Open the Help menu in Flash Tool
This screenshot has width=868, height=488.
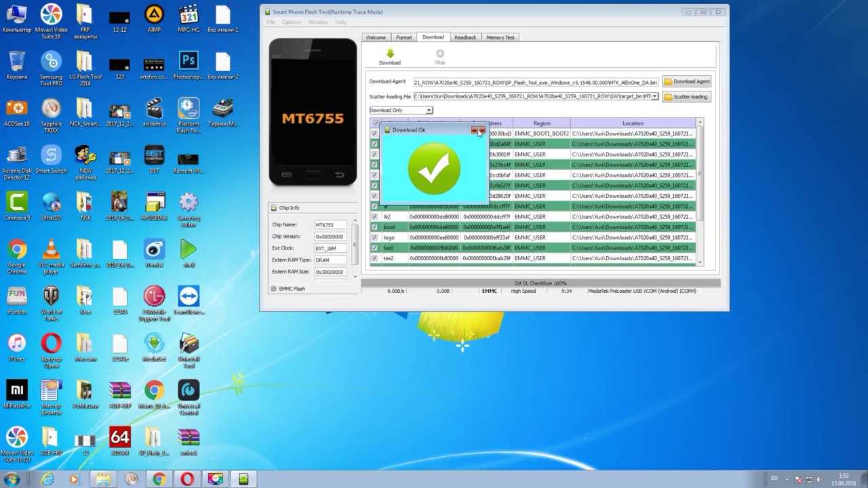coord(340,22)
